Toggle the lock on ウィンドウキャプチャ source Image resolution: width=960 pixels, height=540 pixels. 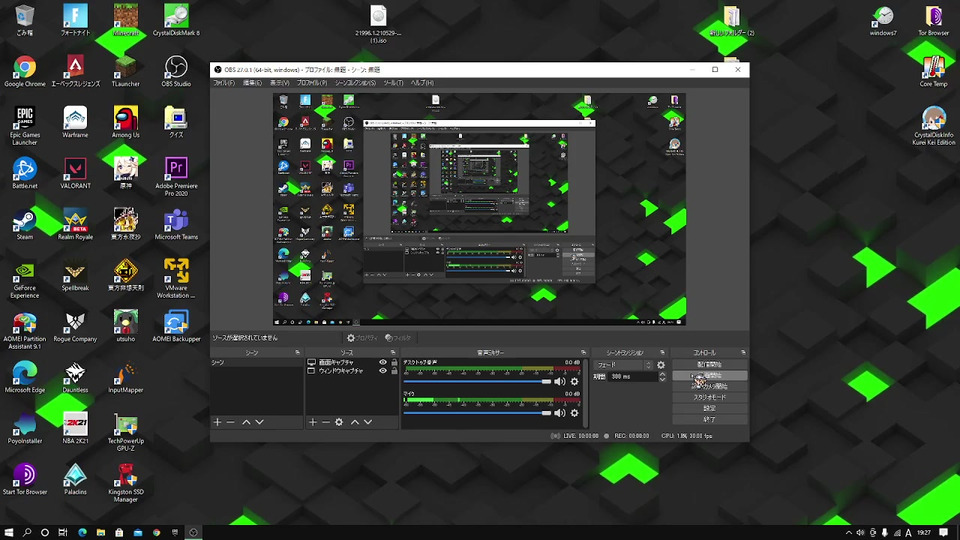click(x=394, y=371)
